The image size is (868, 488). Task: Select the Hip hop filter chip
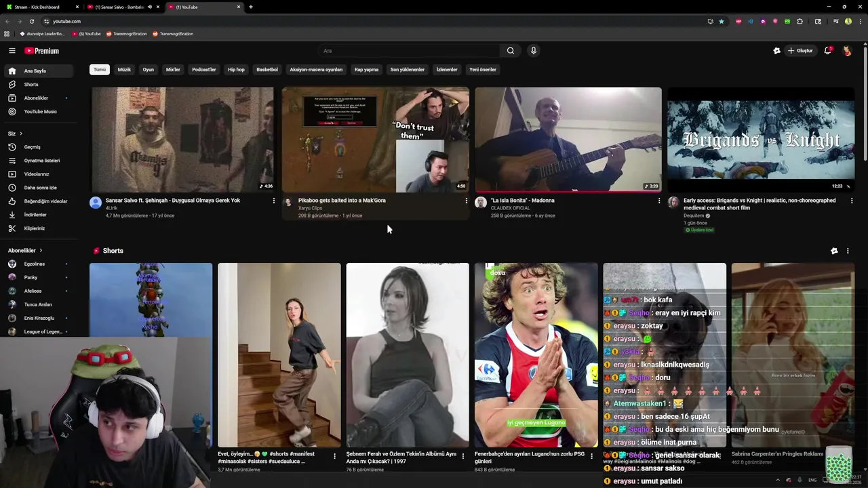pyautogui.click(x=236, y=70)
